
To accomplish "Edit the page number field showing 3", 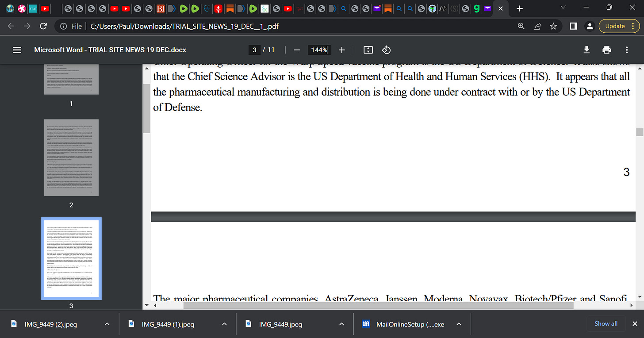I will point(254,50).
